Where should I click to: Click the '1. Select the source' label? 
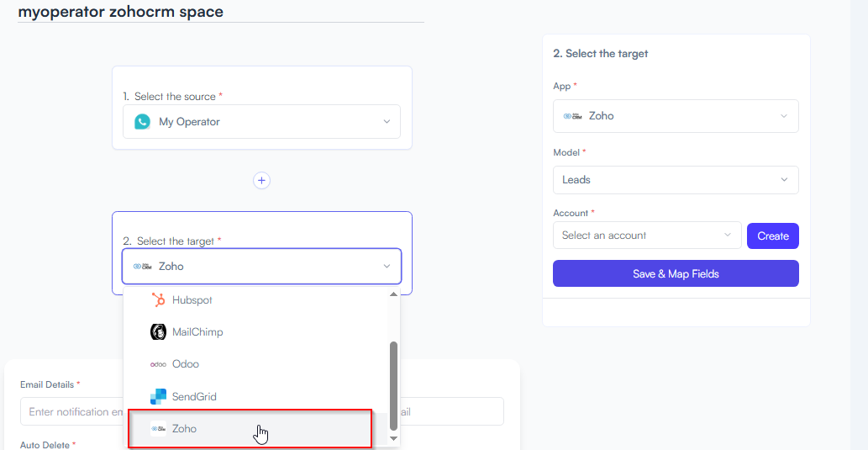click(x=169, y=97)
